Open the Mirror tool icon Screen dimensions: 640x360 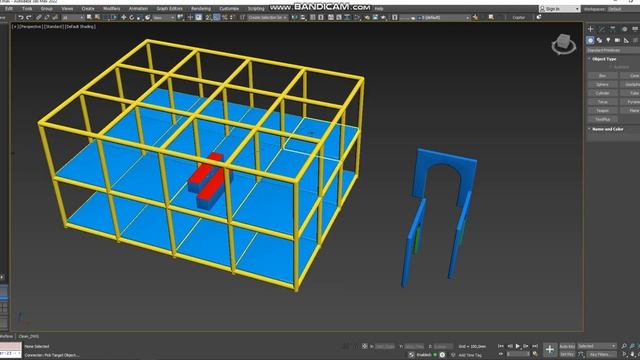(294, 18)
